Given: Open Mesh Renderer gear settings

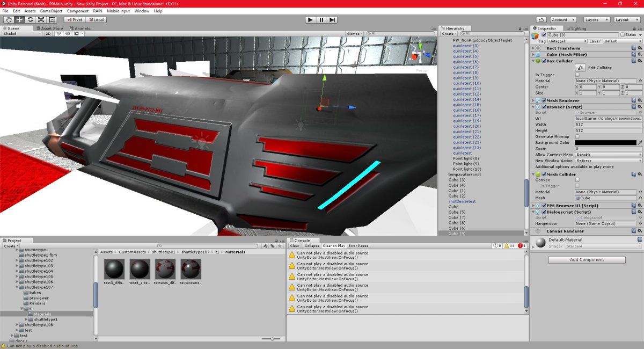Looking at the screenshot, I should 640,100.
